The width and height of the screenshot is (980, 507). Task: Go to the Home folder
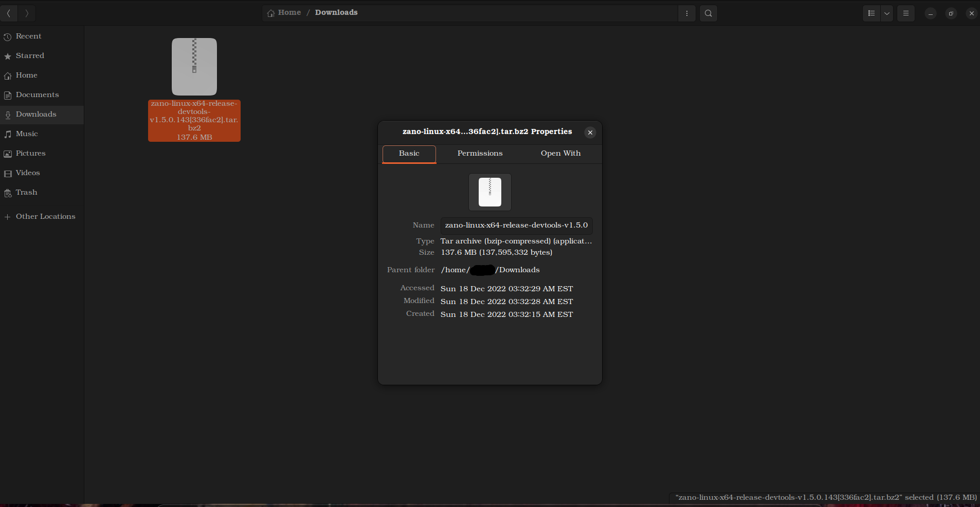click(x=26, y=75)
